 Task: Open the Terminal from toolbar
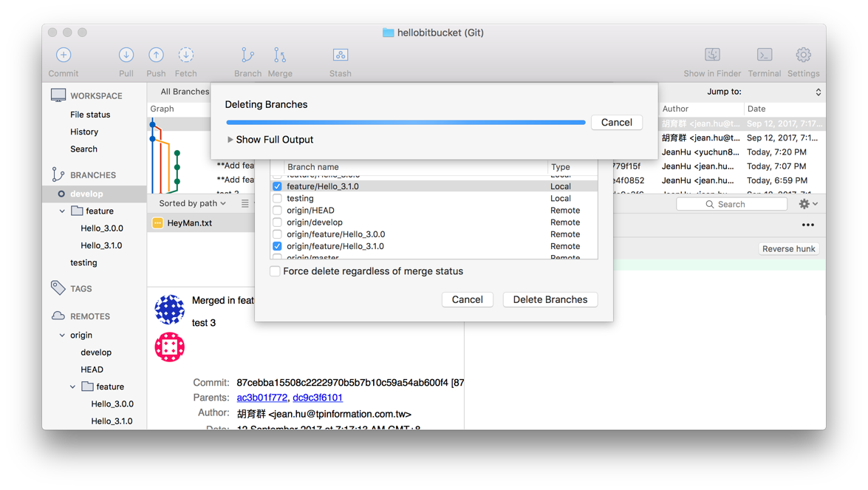point(765,55)
